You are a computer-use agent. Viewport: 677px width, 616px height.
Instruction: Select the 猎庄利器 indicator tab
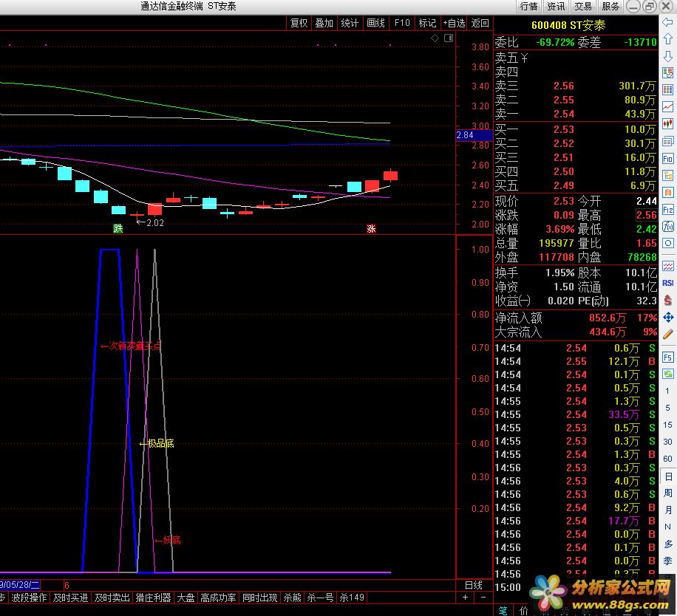click(153, 598)
